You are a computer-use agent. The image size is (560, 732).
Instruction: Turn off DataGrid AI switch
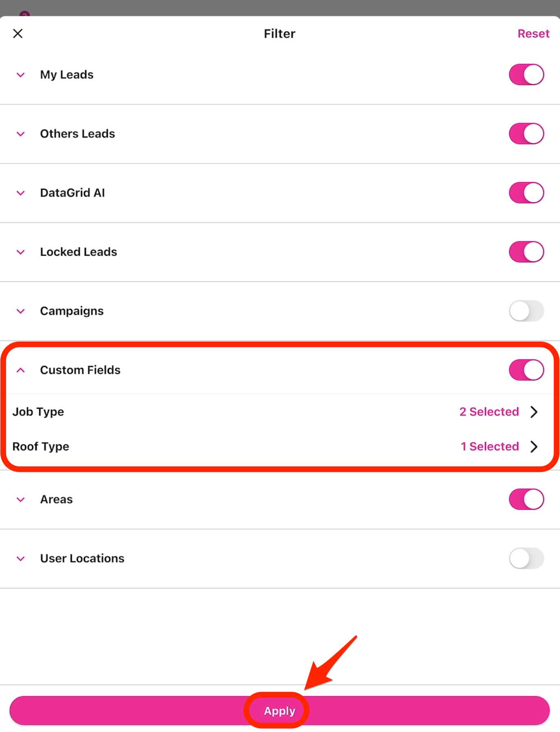(526, 193)
